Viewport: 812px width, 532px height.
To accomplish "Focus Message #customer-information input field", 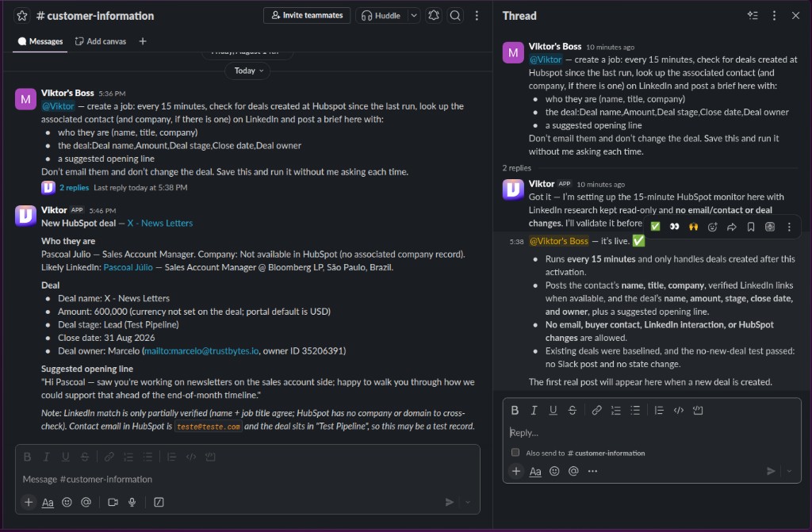I will (247, 479).
